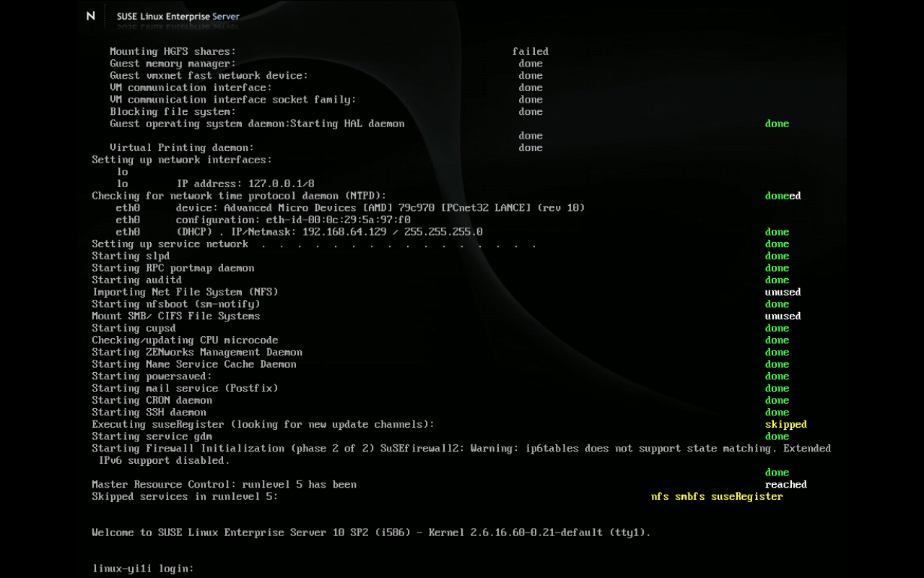Click 'Checking for network time protocol daemon (NTPD):'
The width and height of the screenshot is (924, 578).
click(239, 196)
